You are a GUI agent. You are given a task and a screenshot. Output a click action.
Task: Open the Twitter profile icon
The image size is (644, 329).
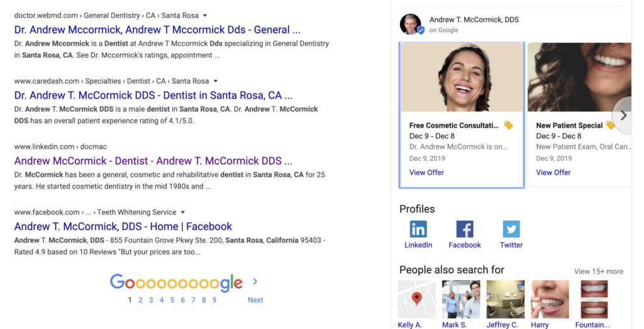pyautogui.click(x=511, y=229)
